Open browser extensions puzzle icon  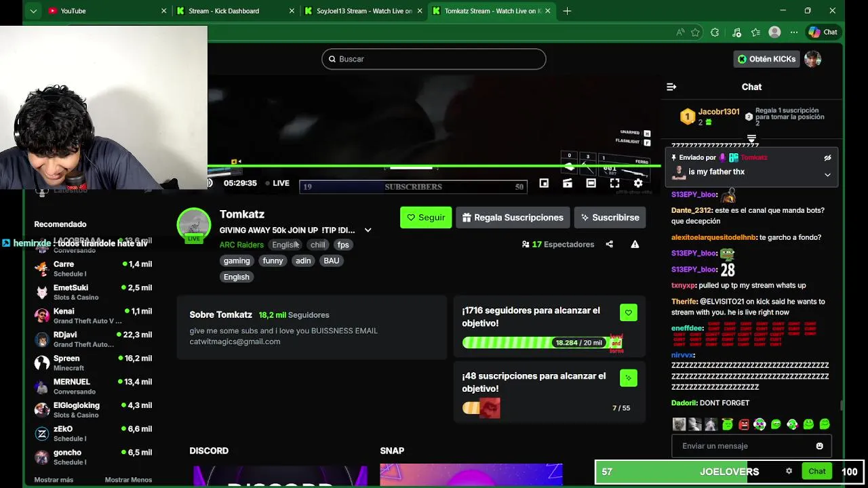pyautogui.click(x=715, y=32)
